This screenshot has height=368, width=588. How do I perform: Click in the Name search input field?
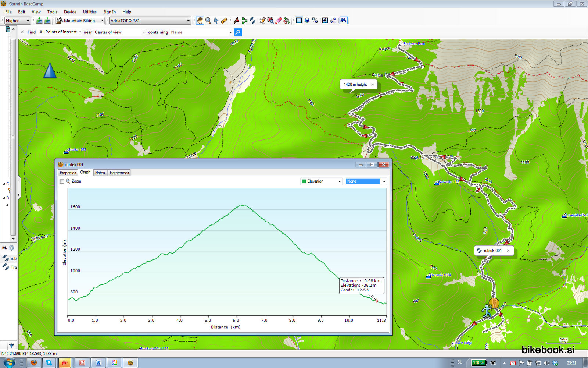[x=198, y=32]
